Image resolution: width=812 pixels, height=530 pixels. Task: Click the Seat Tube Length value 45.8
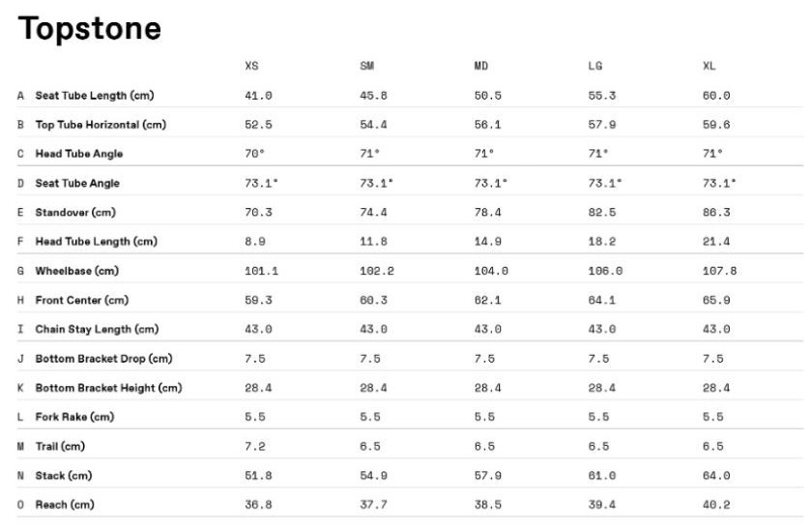373,96
